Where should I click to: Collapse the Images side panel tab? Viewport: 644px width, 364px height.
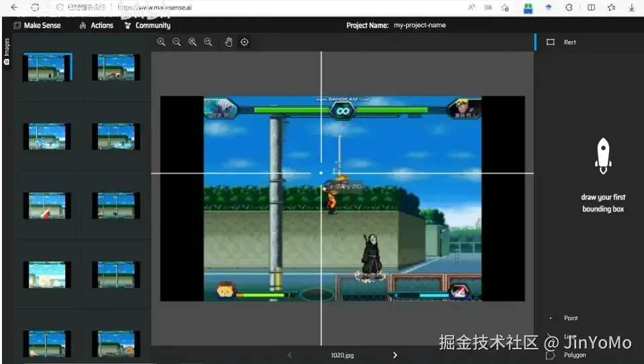(x=7, y=52)
